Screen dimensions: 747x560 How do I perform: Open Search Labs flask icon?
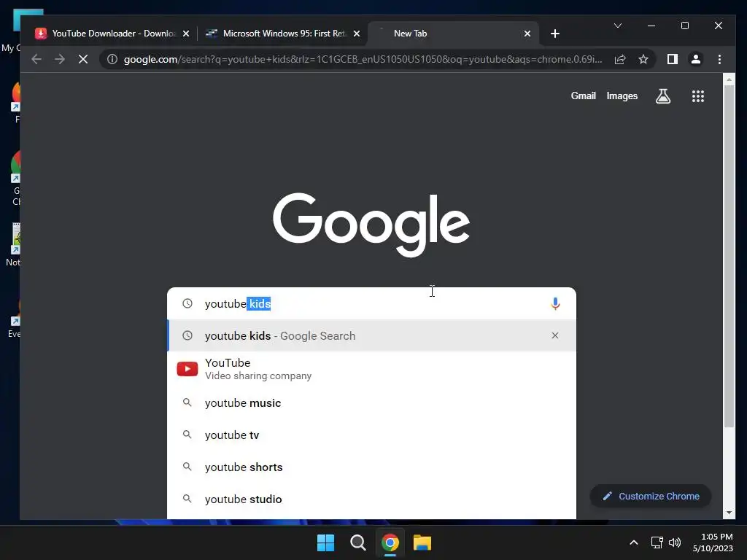[663, 96]
